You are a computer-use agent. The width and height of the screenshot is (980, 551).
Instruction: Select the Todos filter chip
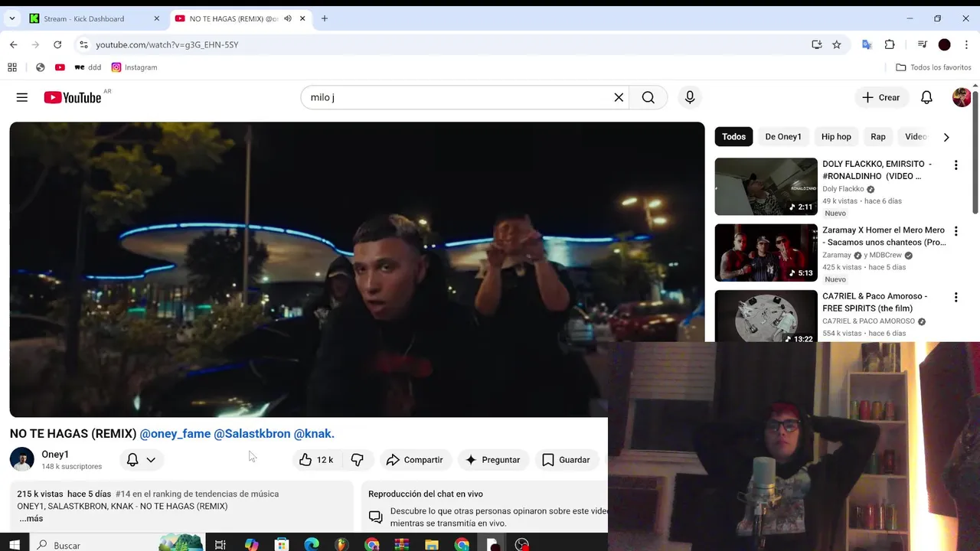pos(733,137)
